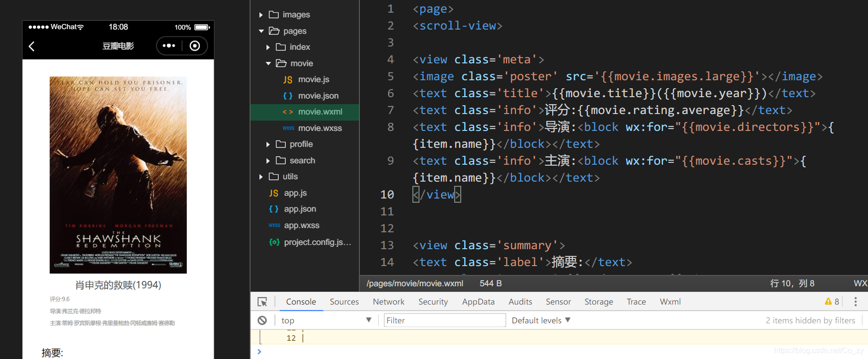Switch to the Sources tab
868x359 pixels.
(344, 302)
